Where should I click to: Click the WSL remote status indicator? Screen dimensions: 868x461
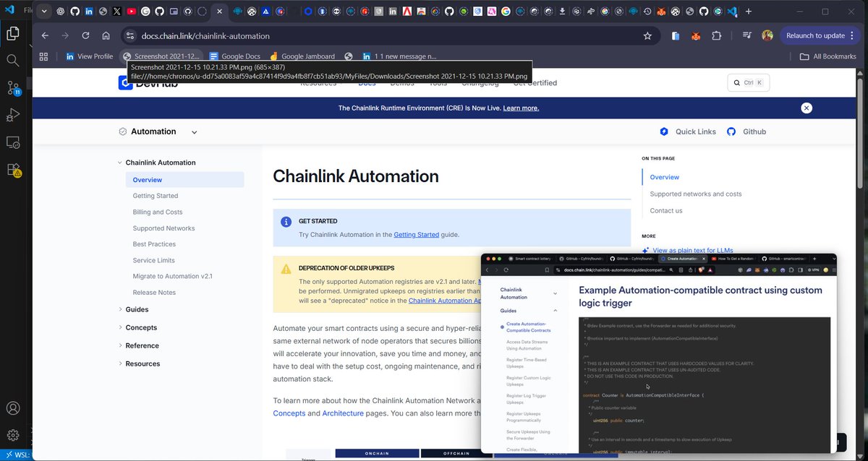pyautogui.click(x=16, y=455)
